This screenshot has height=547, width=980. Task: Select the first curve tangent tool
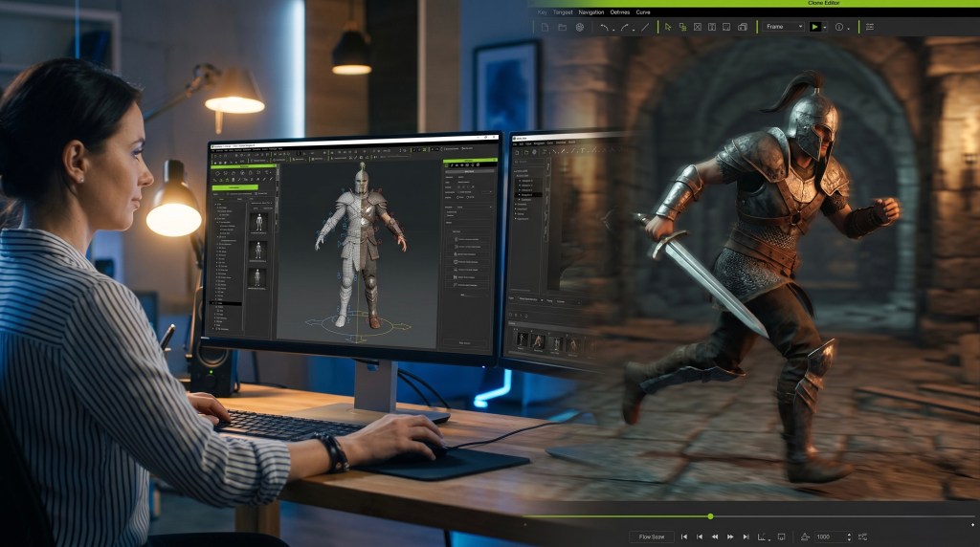[605, 27]
